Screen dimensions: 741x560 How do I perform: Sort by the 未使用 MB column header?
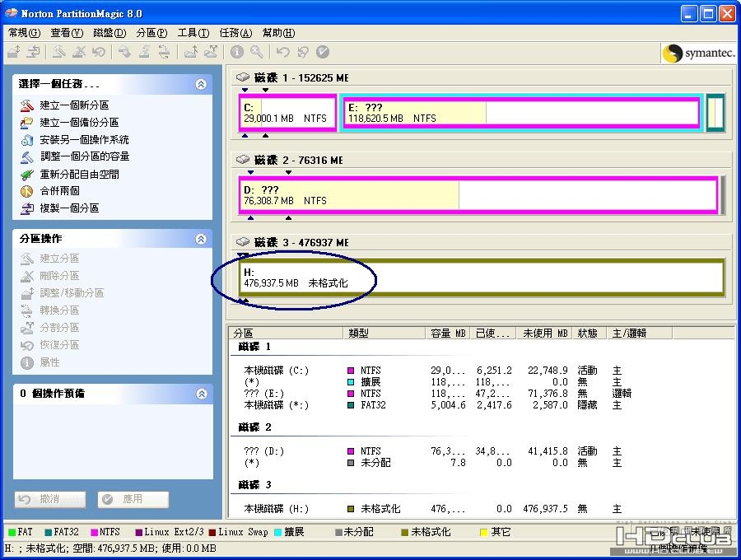pos(544,334)
